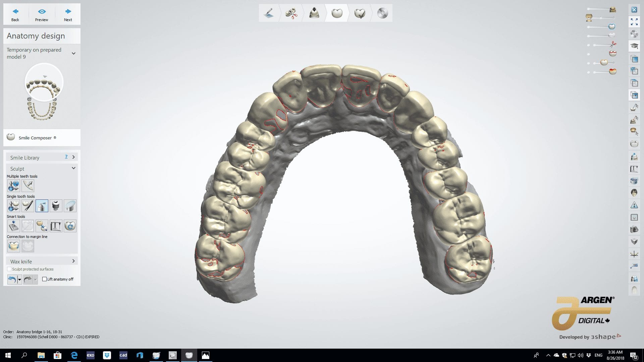Click the front-face cube view icon

(634, 59)
